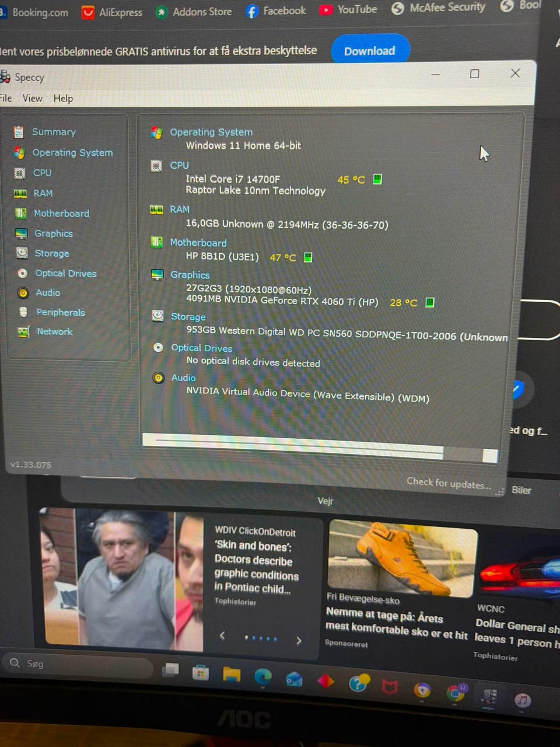Open the Graphics section

53,233
